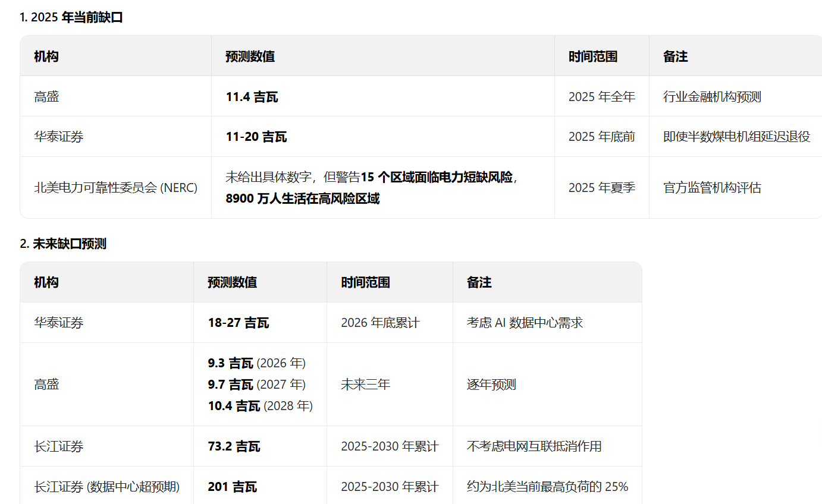
Task: Select the note "即使半数煤电机组延迟退役"
Action: (x=737, y=137)
